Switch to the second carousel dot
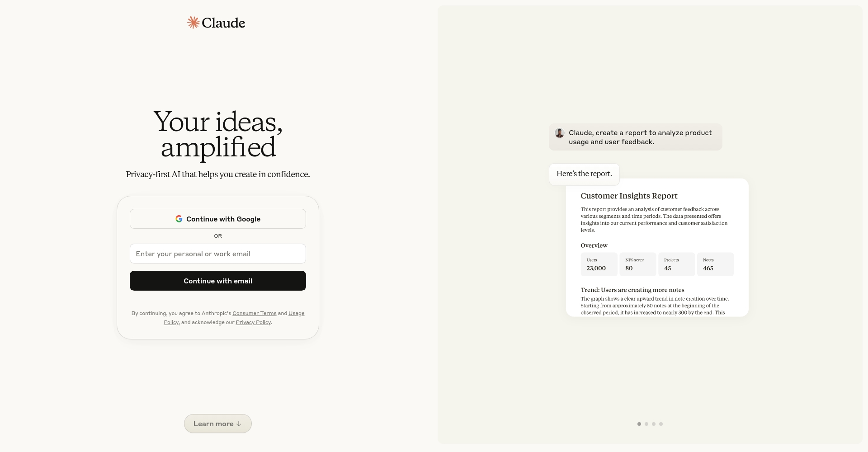868x452 pixels. [646, 424]
